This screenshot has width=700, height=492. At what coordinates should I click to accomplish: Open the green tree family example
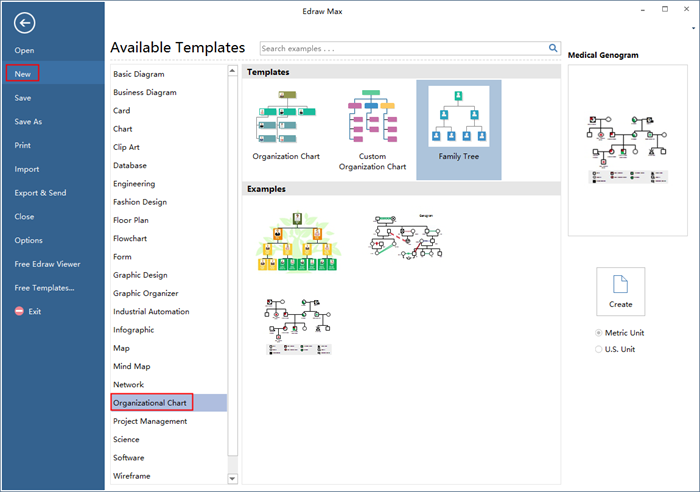coord(298,242)
